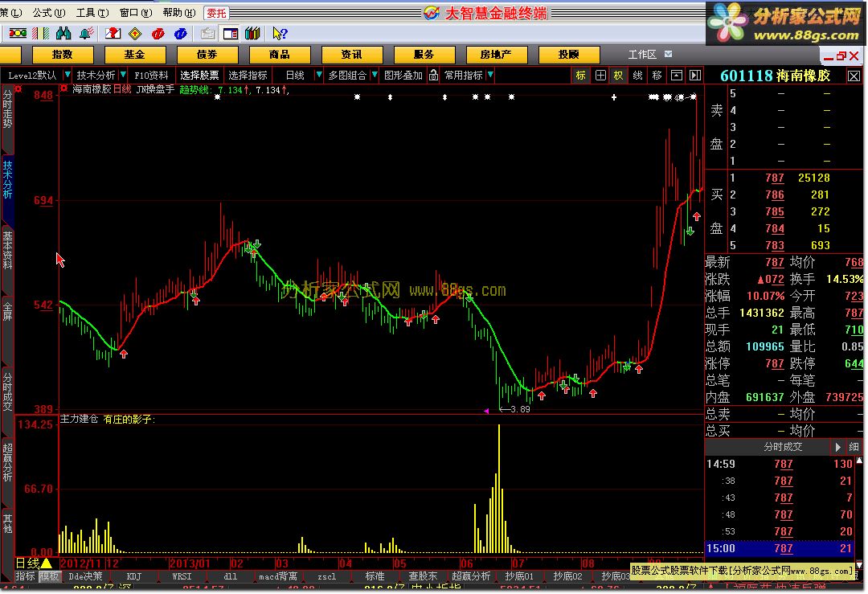868x594 pixels.
Task: Open the books library icon
Action: click(252, 34)
